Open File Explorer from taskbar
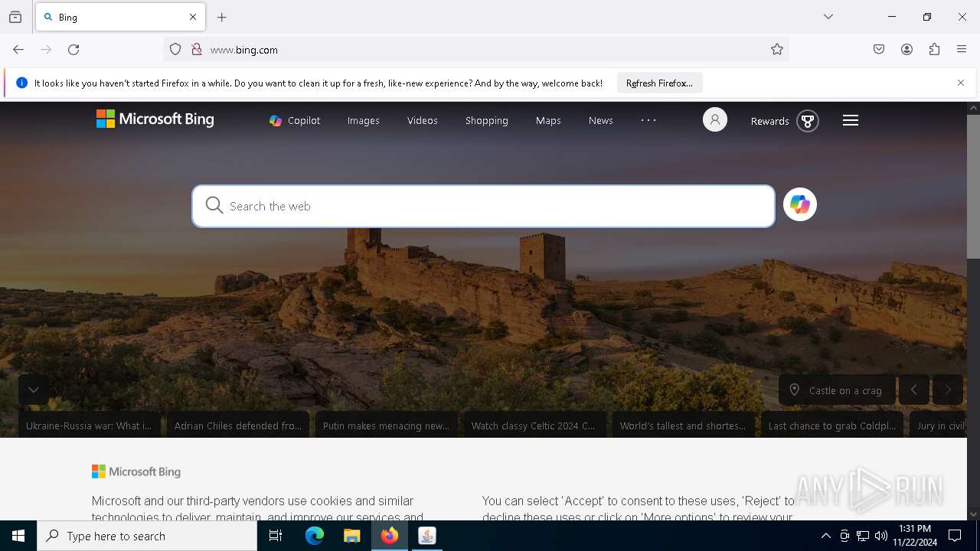This screenshot has height=551, width=980. coord(351,536)
